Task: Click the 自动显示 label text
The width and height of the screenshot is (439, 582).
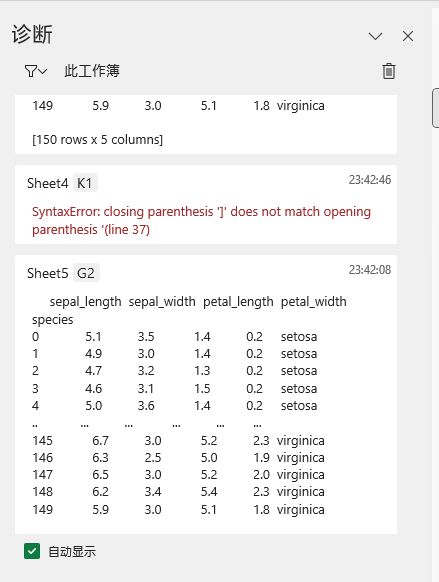Action: coord(72,552)
